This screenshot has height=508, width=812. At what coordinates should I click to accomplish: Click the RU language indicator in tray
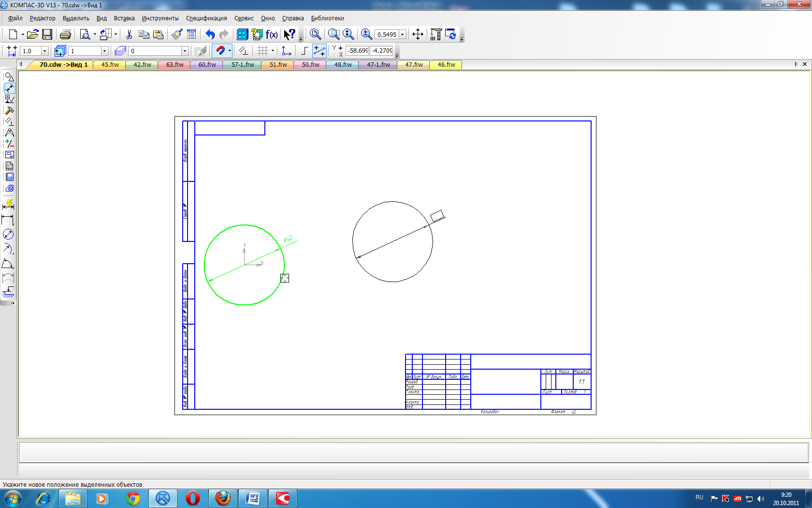[x=699, y=497]
